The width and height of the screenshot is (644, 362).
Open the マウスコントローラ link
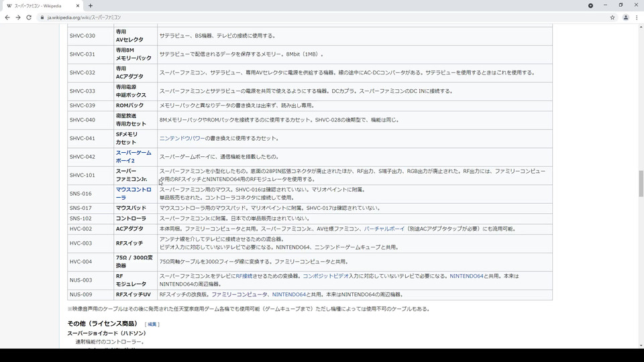(x=133, y=194)
